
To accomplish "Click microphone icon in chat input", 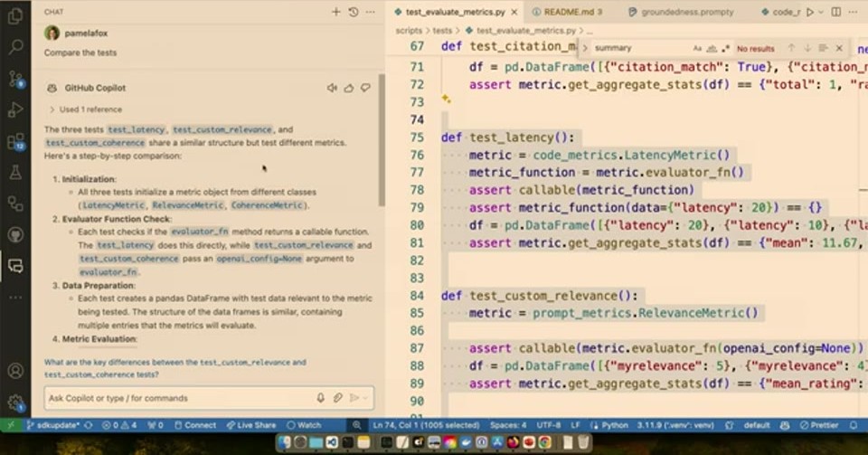I will coord(320,398).
